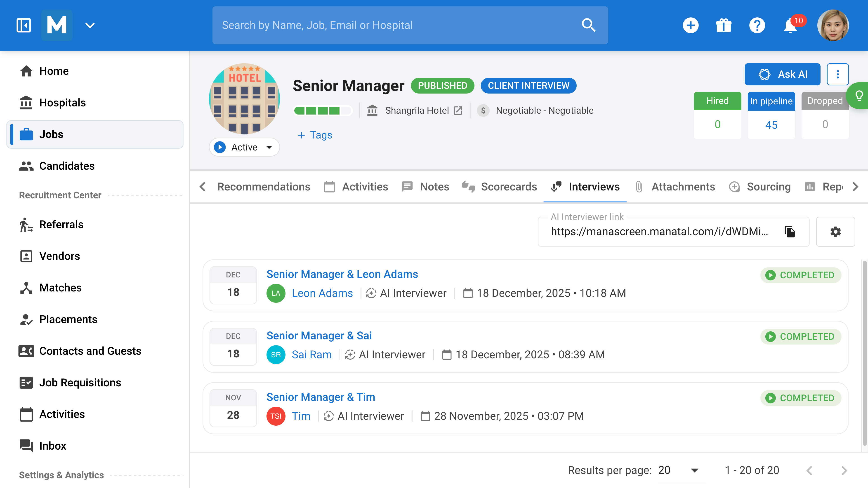Start a search with the magnifier icon
The image size is (868, 488).
click(588, 25)
